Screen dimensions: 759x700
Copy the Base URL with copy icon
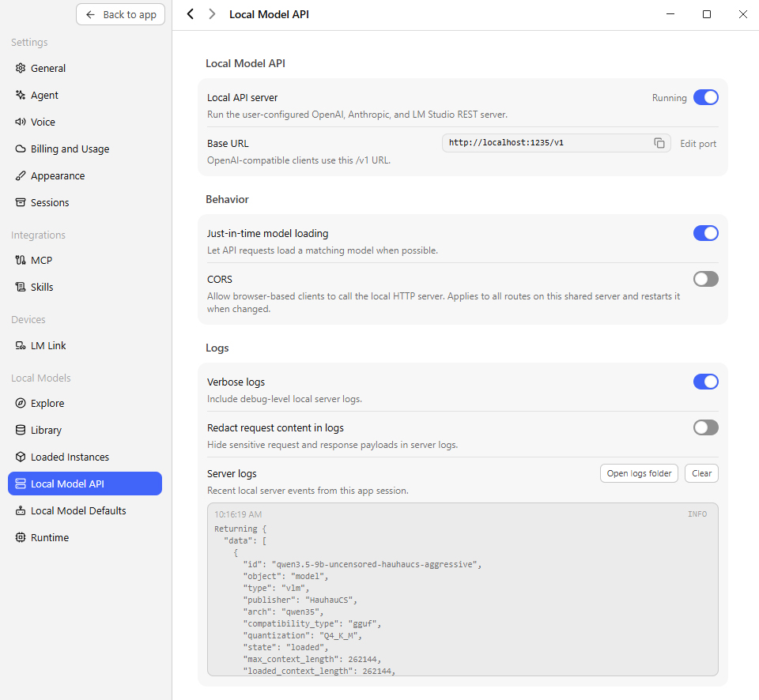pos(659,143)
